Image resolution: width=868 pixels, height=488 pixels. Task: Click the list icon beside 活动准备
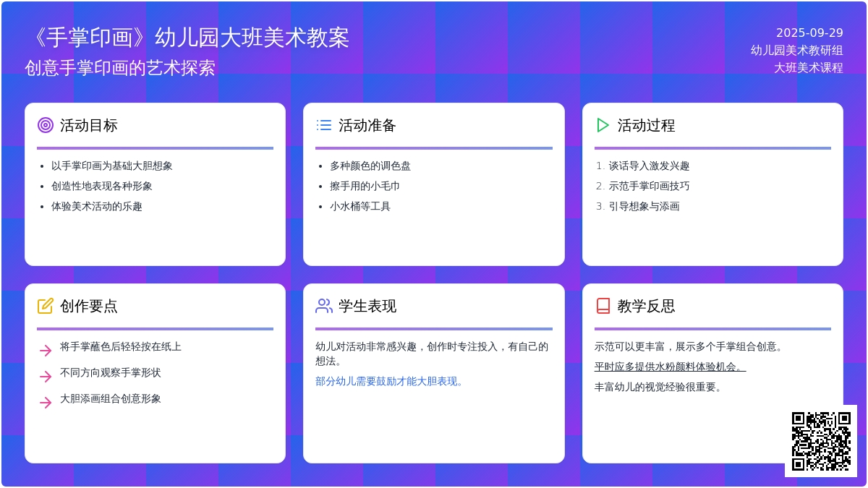[x=324, y=125]
